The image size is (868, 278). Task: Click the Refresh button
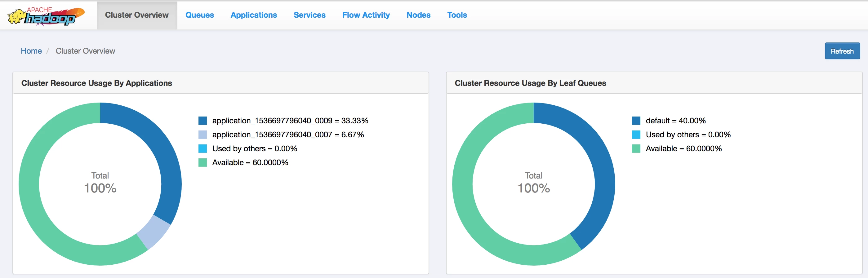[842, 51]
